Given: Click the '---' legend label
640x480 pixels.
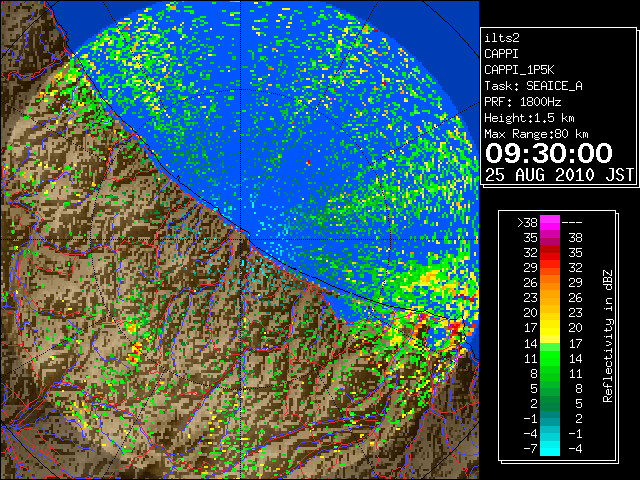Looking at the screenshot, I should point(572,223).
